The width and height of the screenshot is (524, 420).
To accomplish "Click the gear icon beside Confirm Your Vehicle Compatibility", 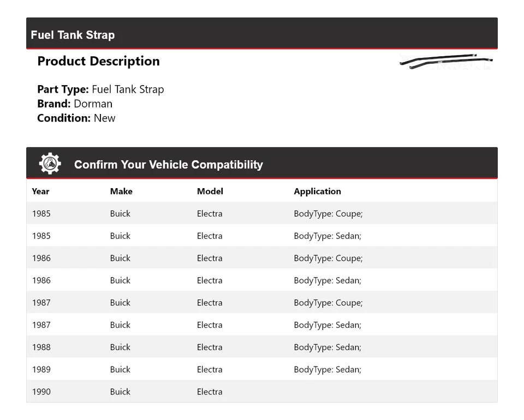I will coord(50,164).
